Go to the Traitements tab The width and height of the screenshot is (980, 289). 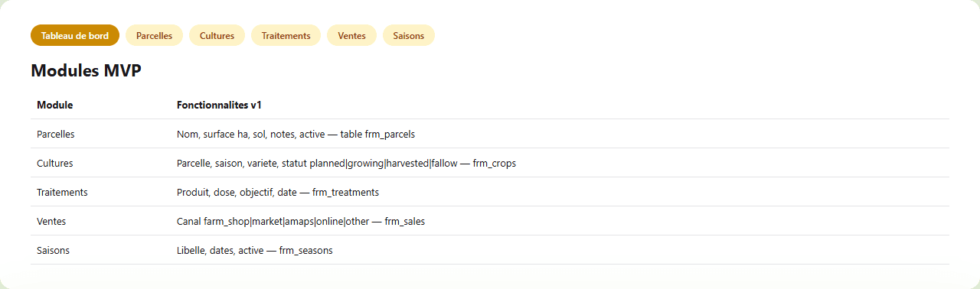(286, 35)
